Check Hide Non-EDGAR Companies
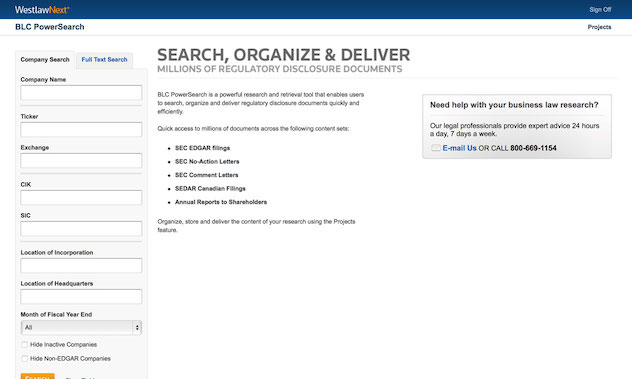The width and height of the screenshot is (632, 379). pos(25,358)
